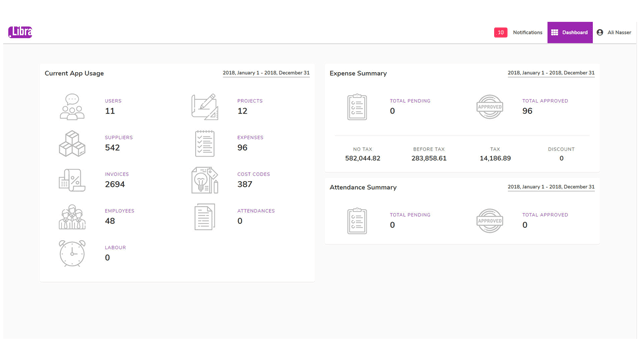The height and width of the screenshot is (360, 640).
Task: Open the LABOUR label link
Action: pos(115,247)
